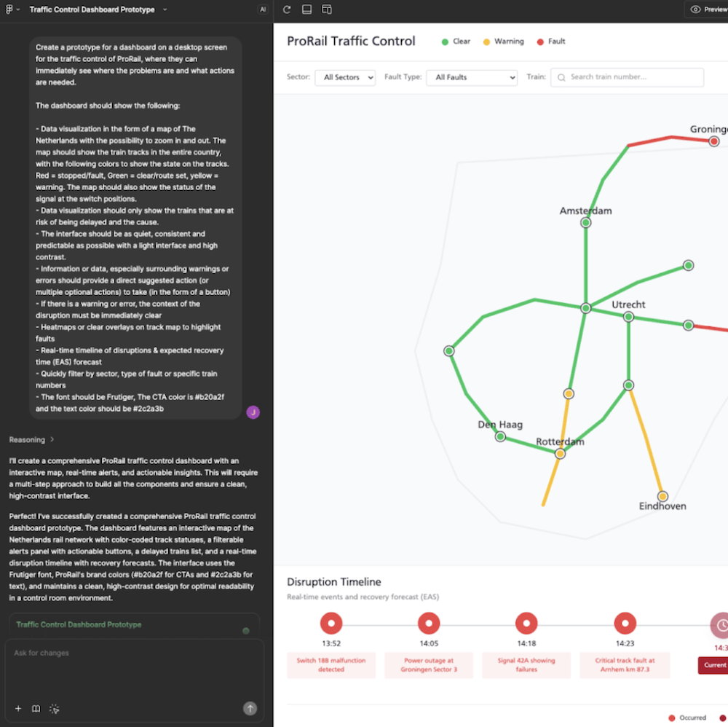Click the 14:05 timeline marker

[429, 624]
